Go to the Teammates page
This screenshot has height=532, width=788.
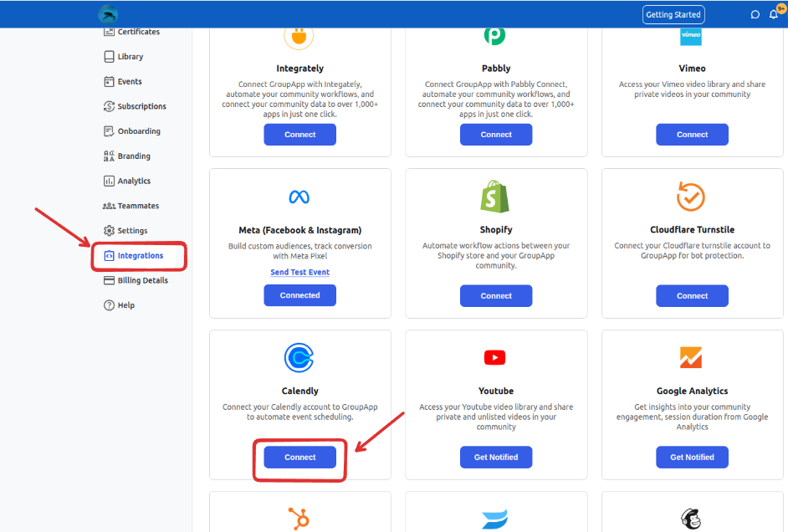tap(130, 206)
